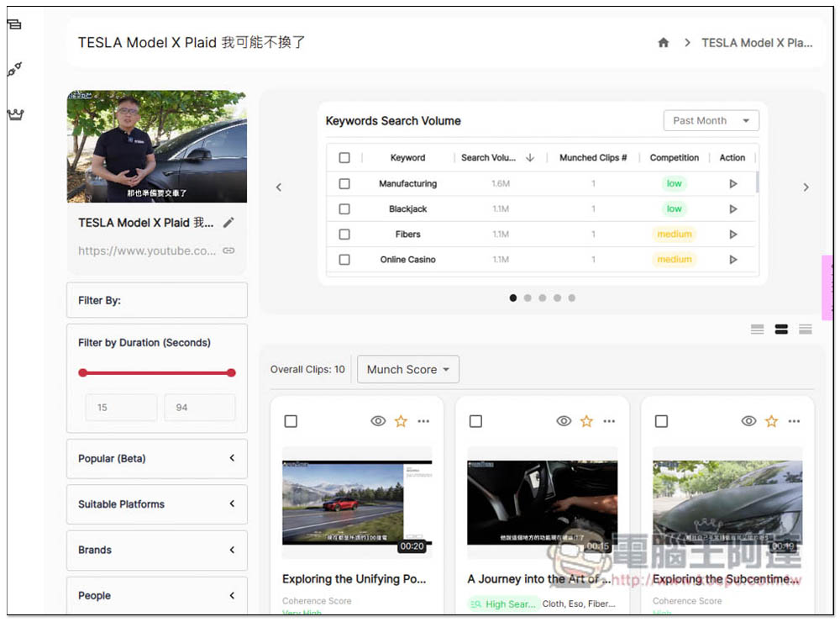Screen dimensions: 840x622
Task: Open more options for A Journey into the Art clip
Action: [x=609, y=421]
